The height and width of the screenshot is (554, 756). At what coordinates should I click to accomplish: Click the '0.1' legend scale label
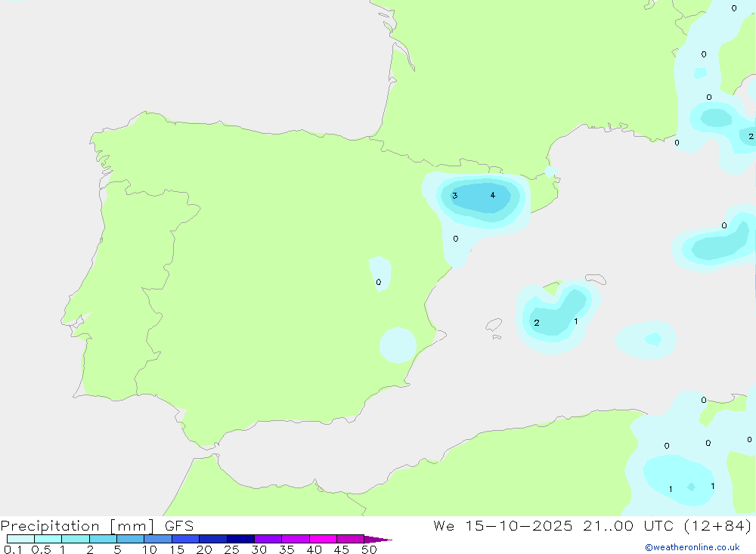[13, 549]
